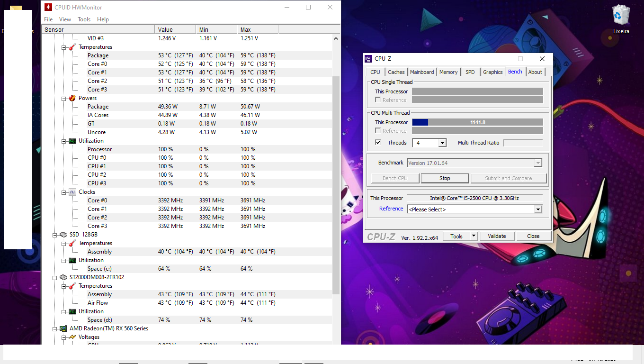Image resolution: width=644 pixels, height=364 pixels.
Task: Click the Tools button in CPU-Z
Action: click(456, 236)
